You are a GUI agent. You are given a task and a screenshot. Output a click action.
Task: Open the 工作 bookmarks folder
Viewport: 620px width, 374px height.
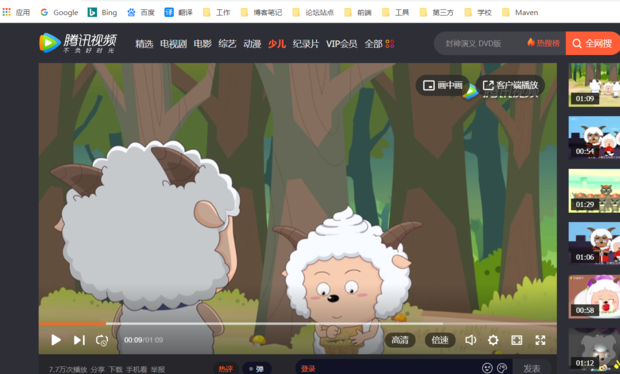(216, 12)
